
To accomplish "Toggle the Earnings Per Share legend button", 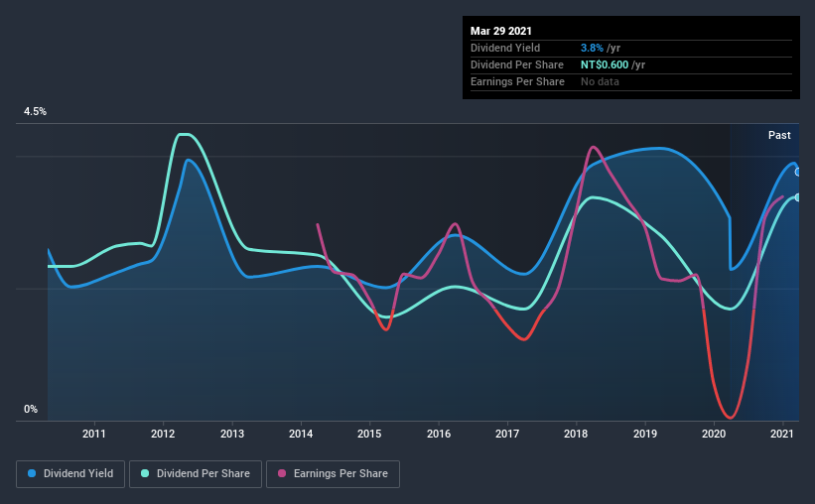I will [334, 474].
